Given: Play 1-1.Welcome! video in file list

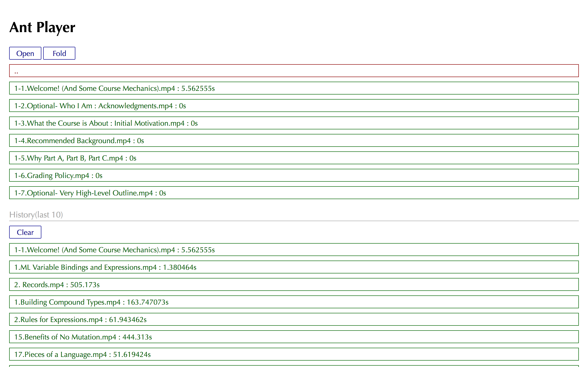Looking at the screenshot, I should point(294,88).
